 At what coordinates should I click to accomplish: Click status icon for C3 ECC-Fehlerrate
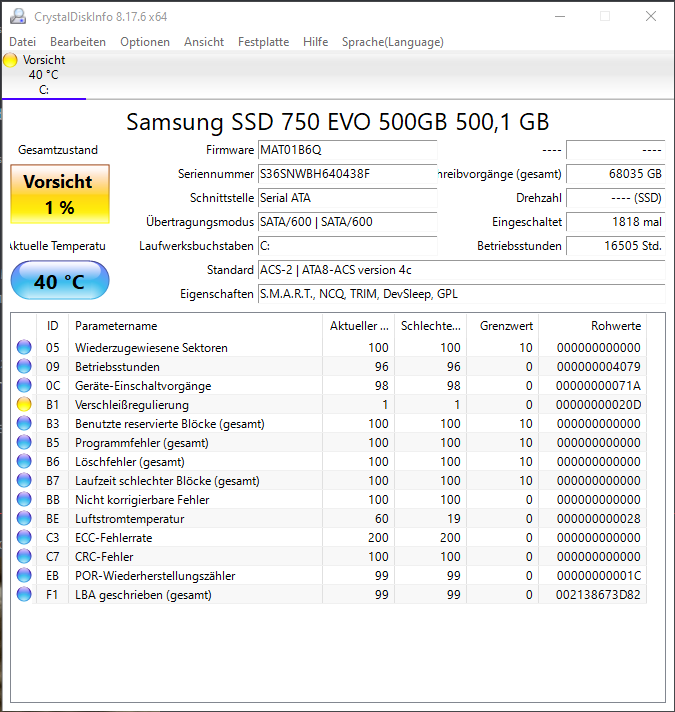(x=24, y=538)
